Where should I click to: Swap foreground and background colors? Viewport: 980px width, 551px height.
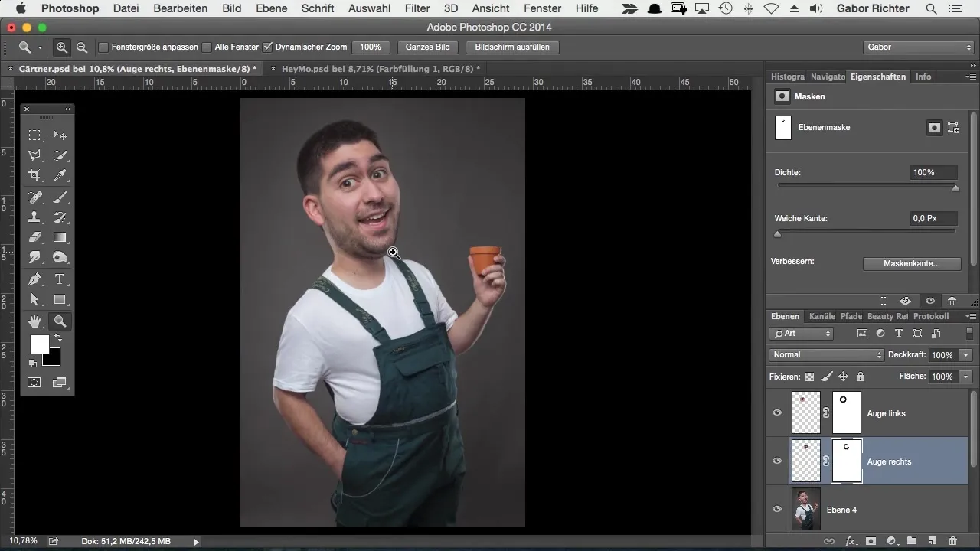coord(57,337)
